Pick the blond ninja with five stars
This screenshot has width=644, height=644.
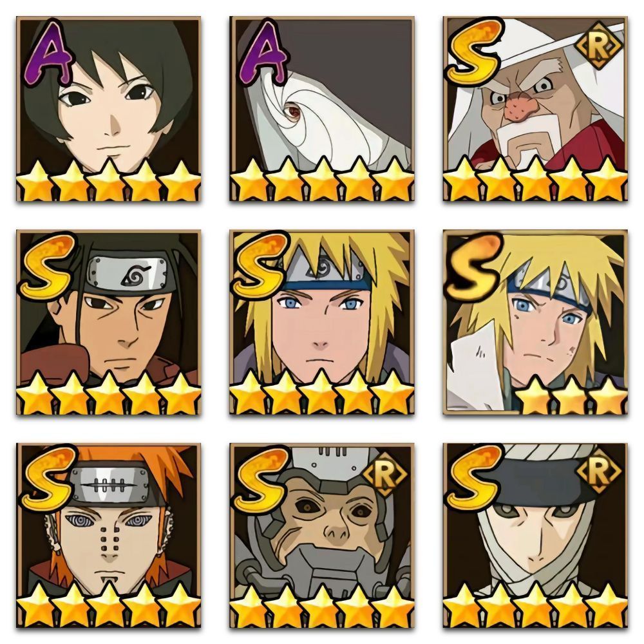click(321, 322)
